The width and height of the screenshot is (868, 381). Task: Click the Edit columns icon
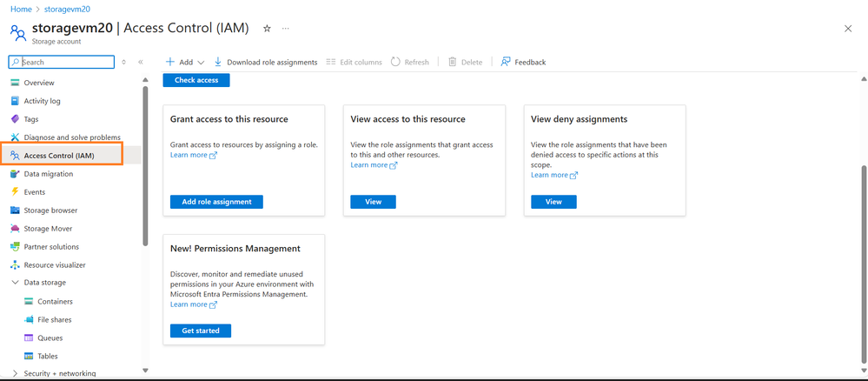tap(331, 62)
